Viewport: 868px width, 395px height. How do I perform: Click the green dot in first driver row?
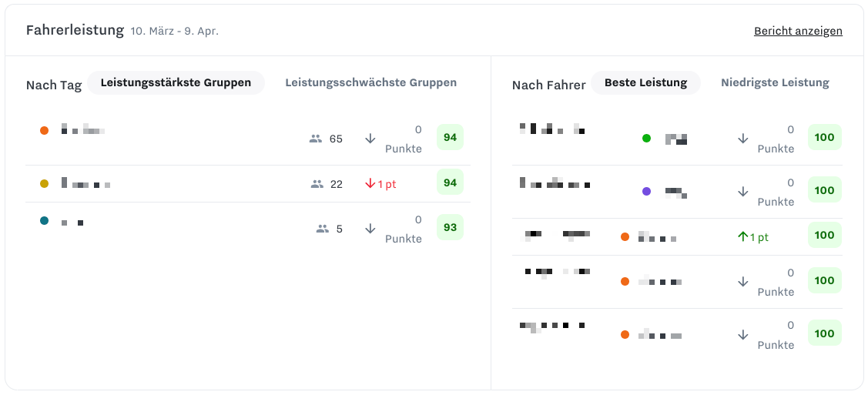point(647,139)
